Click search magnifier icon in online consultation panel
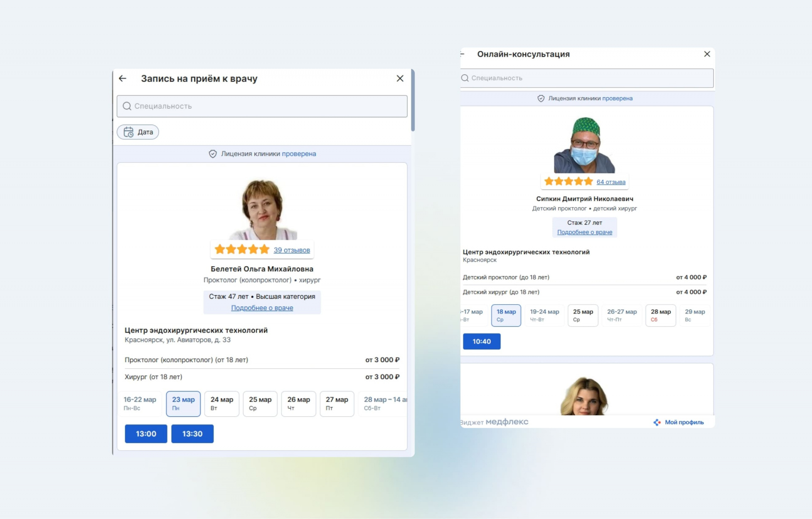Viewport: 812px width, 519px height. coord(465,78)
